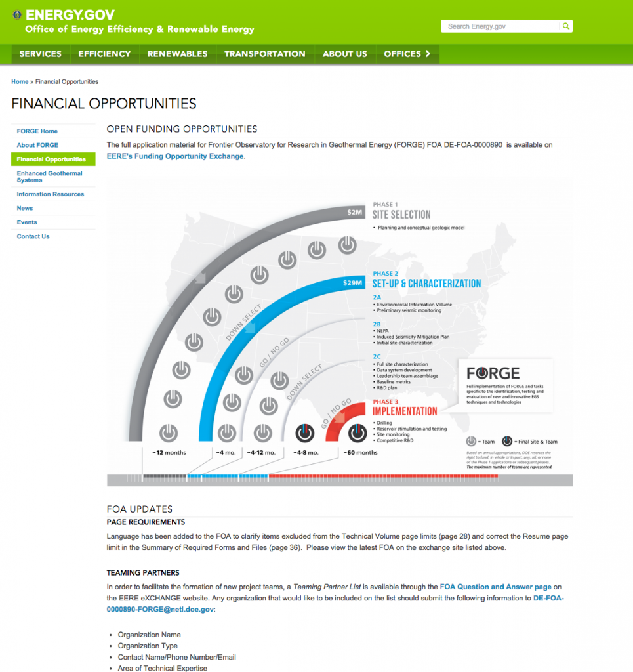The height and width of the screenshot is (672, 633).
Task: Click the search magnifier icon
Action: tap(566, 26)
